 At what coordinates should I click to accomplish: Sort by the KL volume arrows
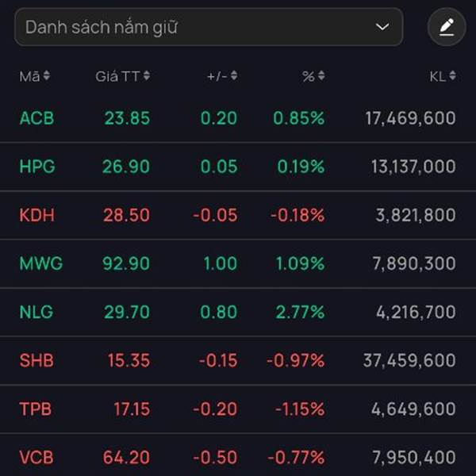452,76
